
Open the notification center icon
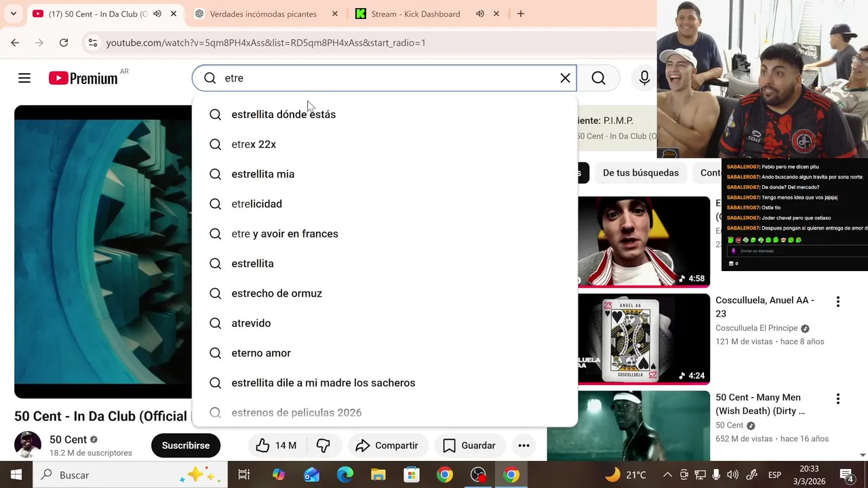click(x=847, y=475)
